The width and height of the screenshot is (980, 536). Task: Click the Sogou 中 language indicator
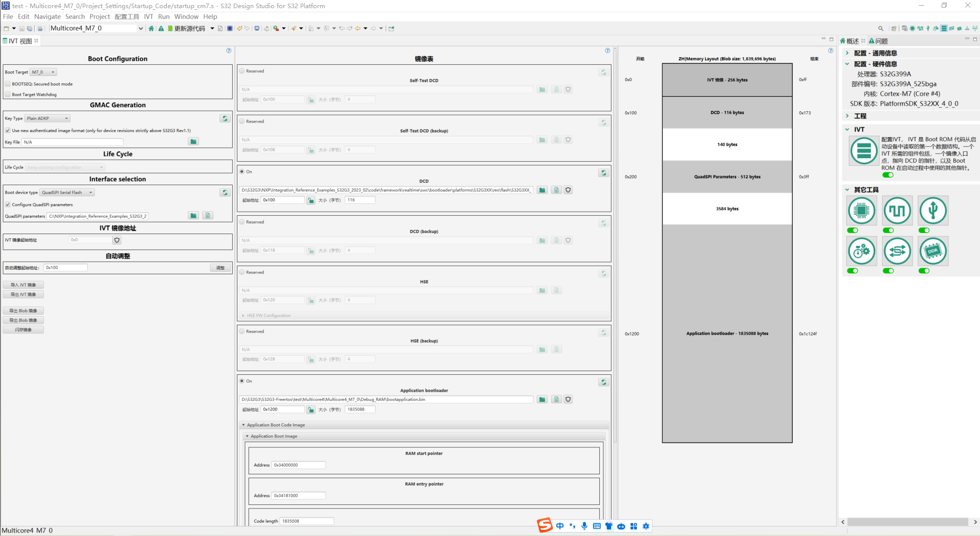point(560,526)
